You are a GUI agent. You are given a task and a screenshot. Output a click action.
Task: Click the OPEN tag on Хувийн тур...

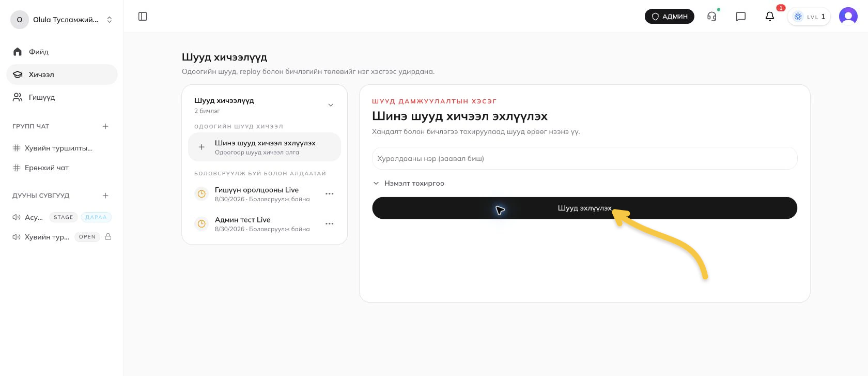[87, 237]
